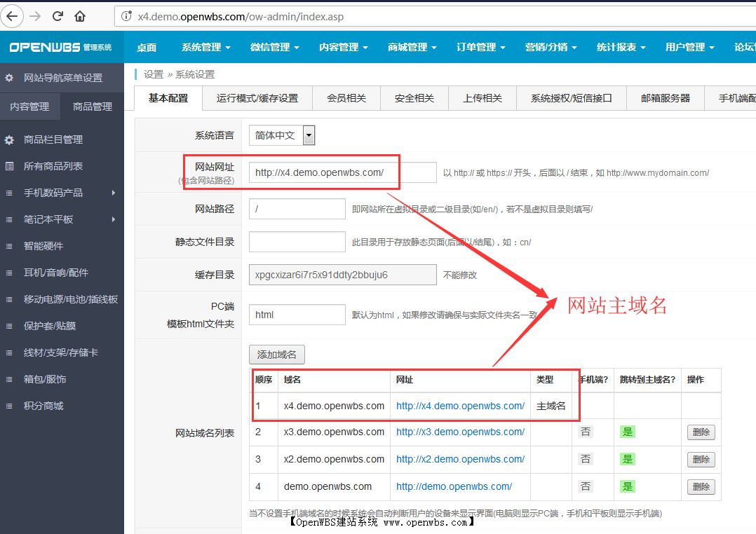
Task: Click the page info icon in address bar
Action: [126, 15]
